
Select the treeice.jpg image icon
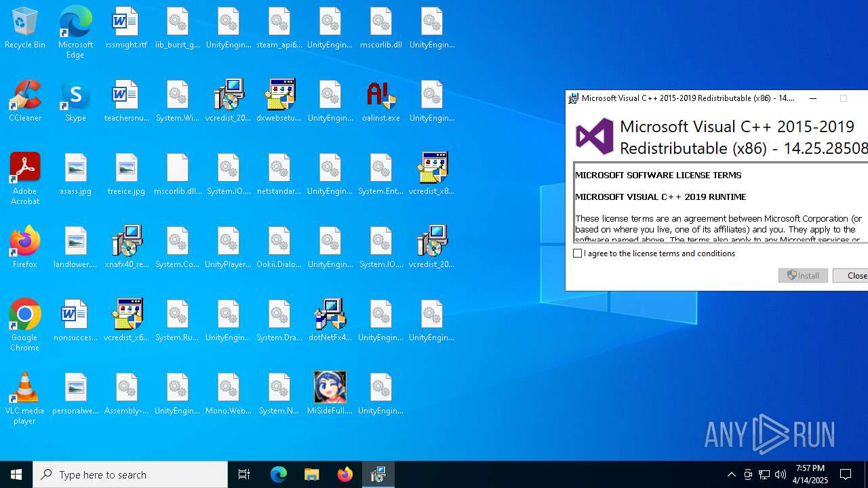pos(126,175)
